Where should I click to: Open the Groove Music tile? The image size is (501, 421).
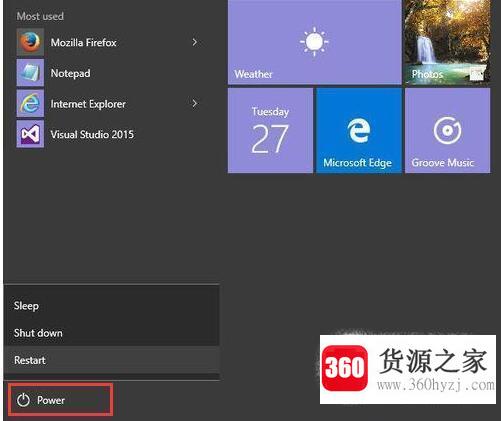448,130
